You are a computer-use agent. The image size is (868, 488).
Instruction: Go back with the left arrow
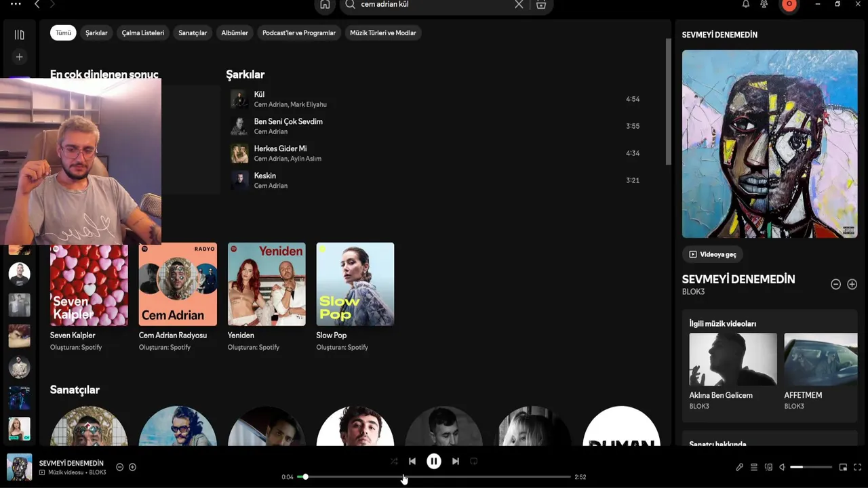(x=37, y=4)
